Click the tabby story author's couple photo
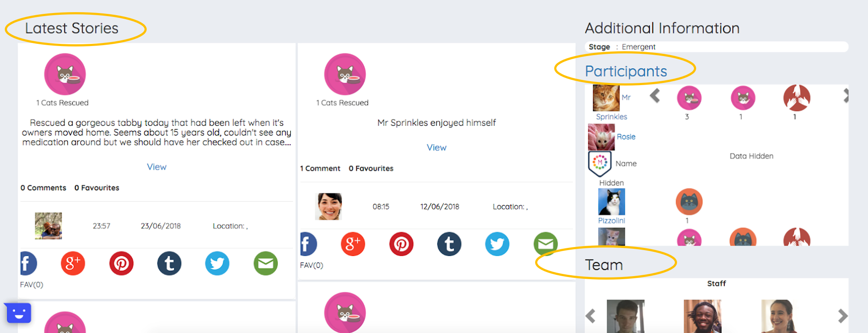This screenshot has width=868, height=333. point(48,226)
